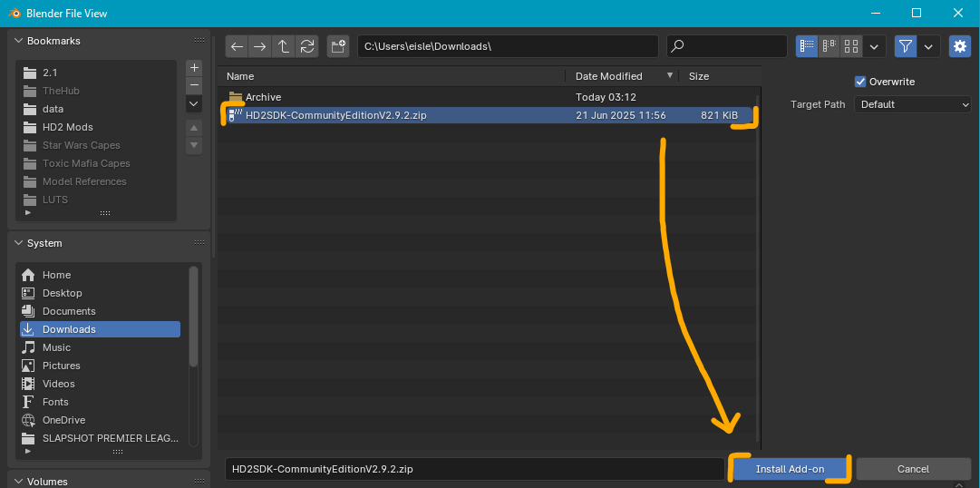Create a new folder icon
980x488 pixels.
(338, 46)
